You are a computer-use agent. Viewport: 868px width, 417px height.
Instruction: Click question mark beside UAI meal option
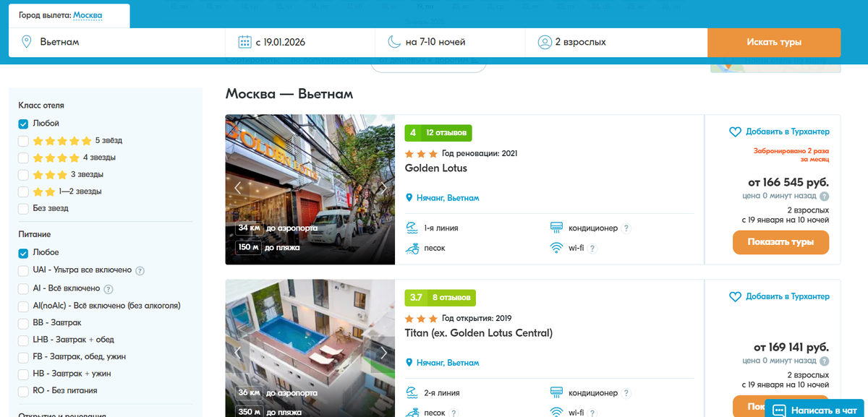tap(140, 271)
